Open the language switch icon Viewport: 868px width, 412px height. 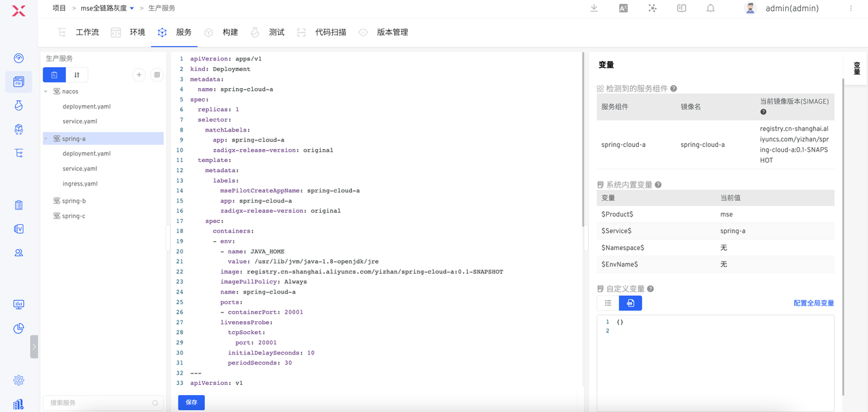point(623,8)
